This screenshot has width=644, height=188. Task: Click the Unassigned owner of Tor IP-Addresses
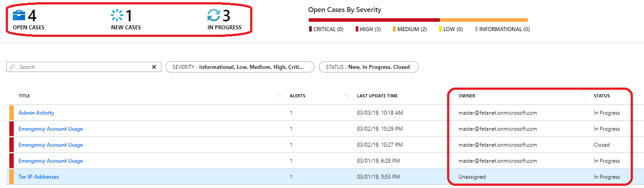472,177
